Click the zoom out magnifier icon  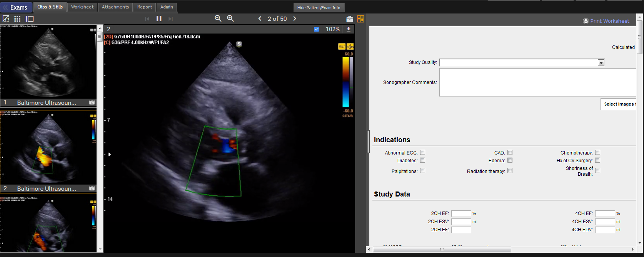(218, 18)
